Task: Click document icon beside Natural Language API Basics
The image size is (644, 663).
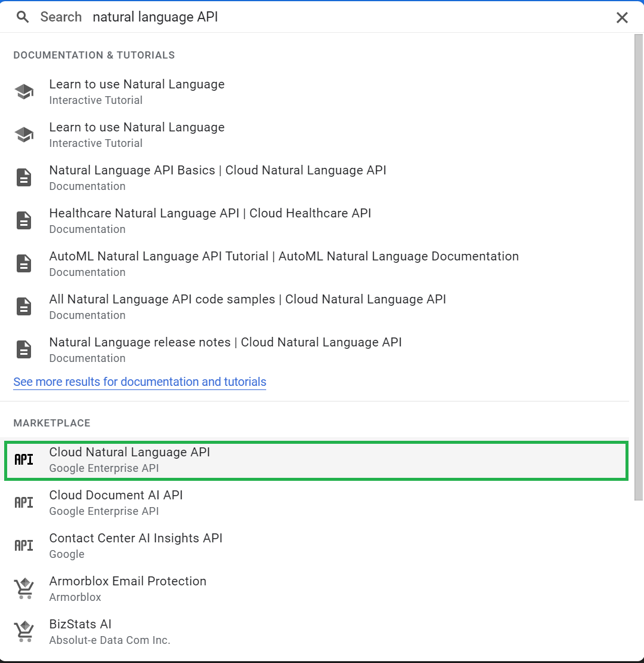Action: coord(24,177)
